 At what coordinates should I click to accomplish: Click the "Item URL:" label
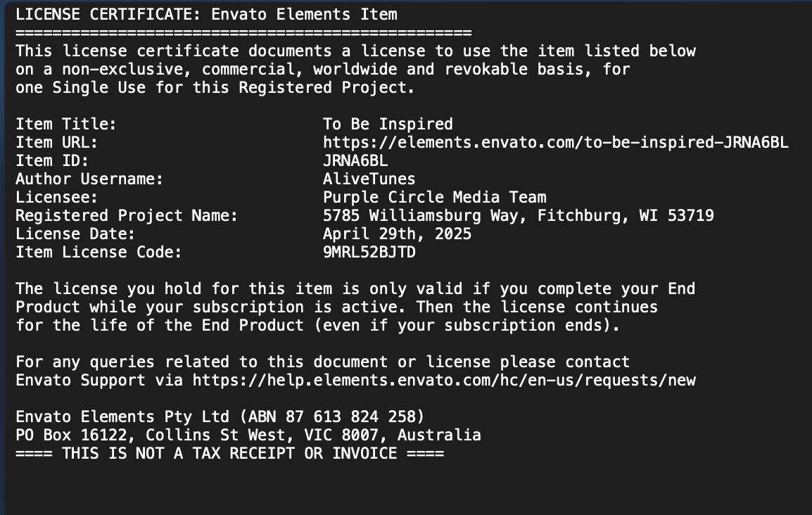tap(56, 143)
